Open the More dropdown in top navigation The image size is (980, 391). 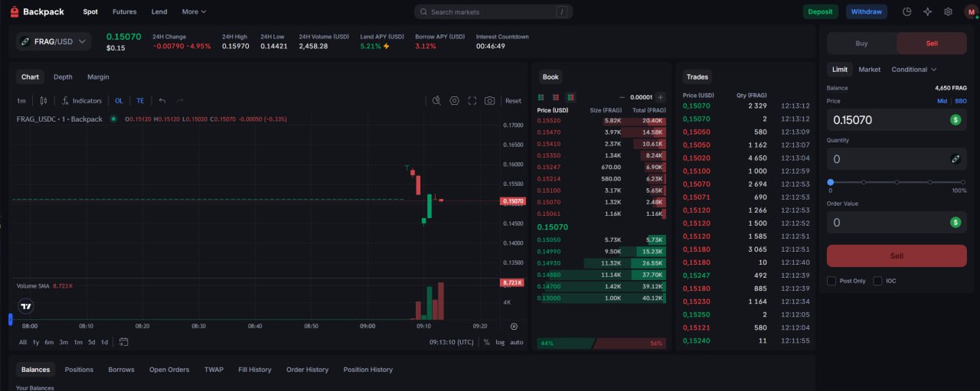194,11
